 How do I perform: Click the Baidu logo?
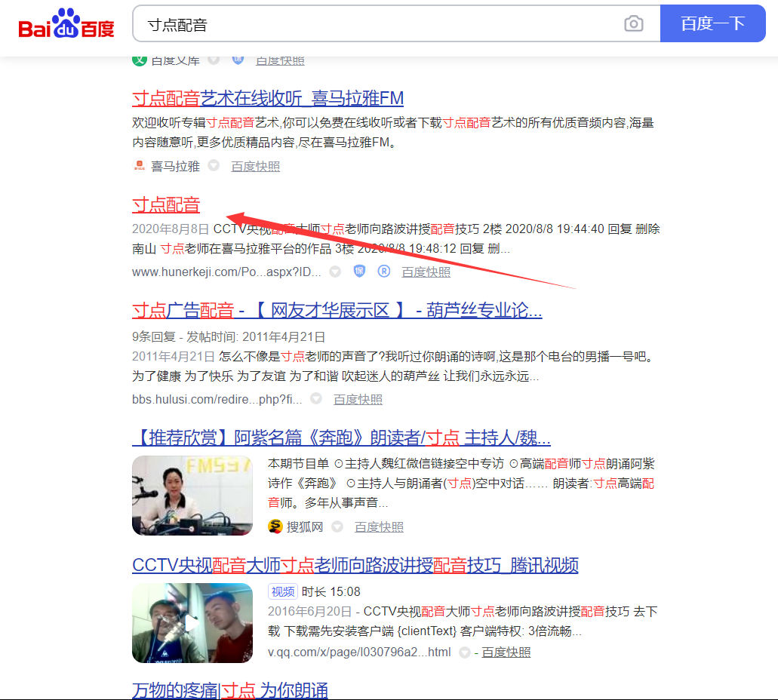point(66,24)
